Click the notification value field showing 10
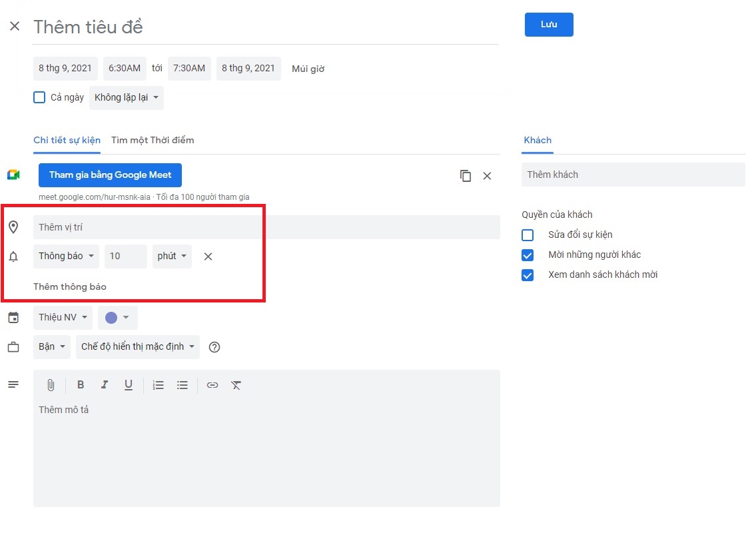 [x=125, y=256]
